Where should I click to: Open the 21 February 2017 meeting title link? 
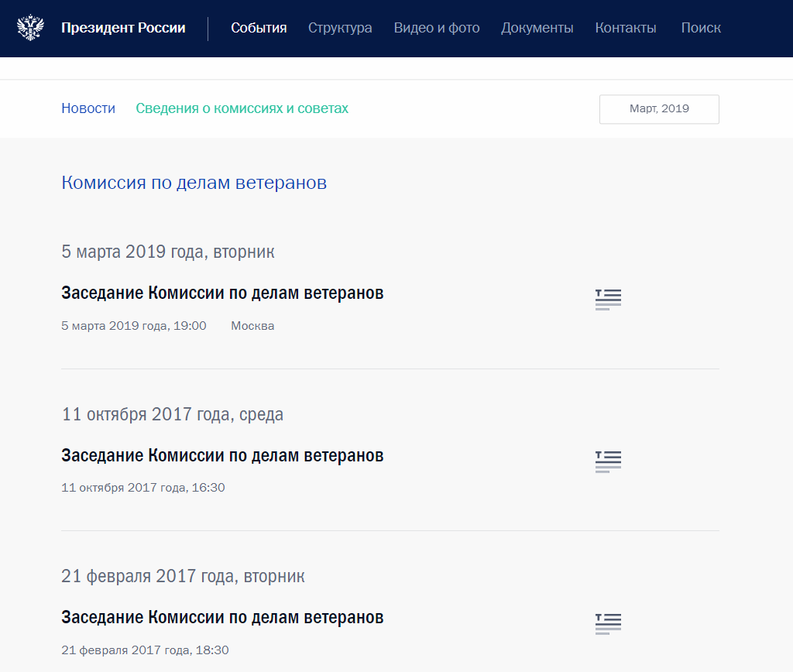click(222, 618)
